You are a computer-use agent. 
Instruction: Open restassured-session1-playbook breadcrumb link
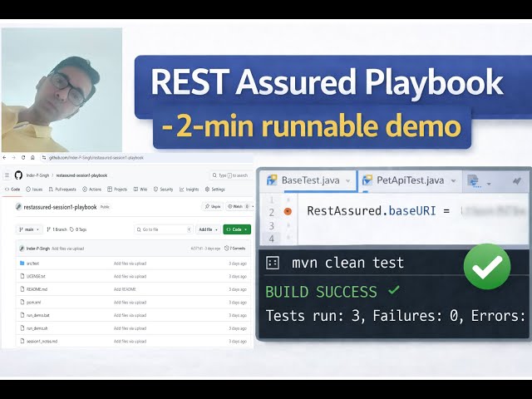[81, 175]
